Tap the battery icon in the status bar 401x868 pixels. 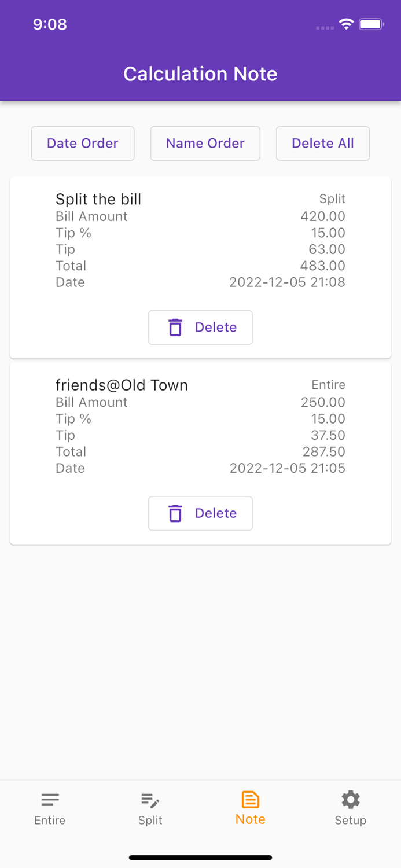coord(371,24)
